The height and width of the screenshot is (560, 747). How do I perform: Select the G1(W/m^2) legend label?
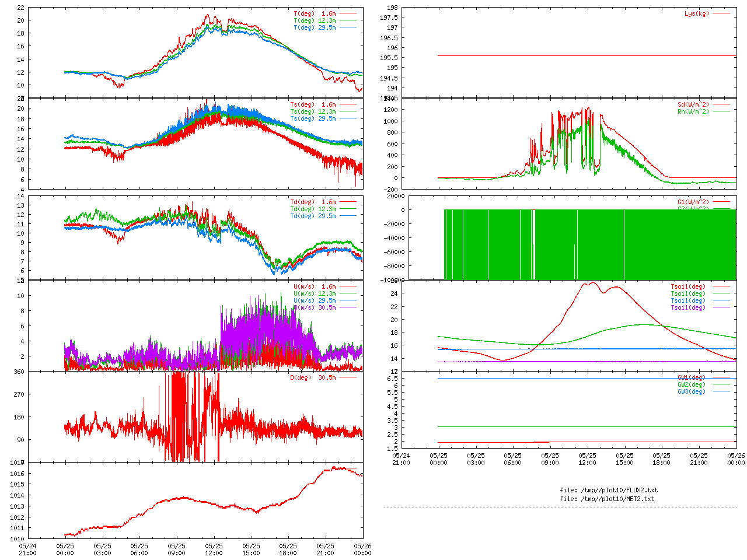pos(693,202)
